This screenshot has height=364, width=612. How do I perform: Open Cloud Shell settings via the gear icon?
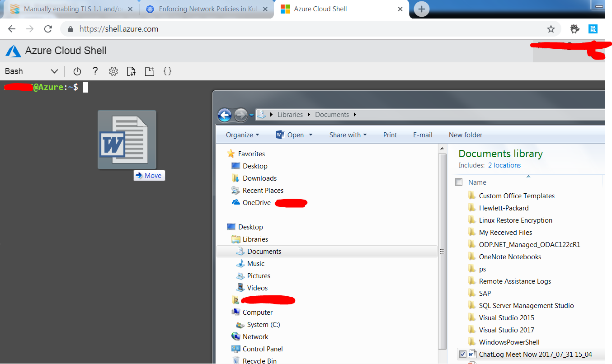(x=113, y=71)
